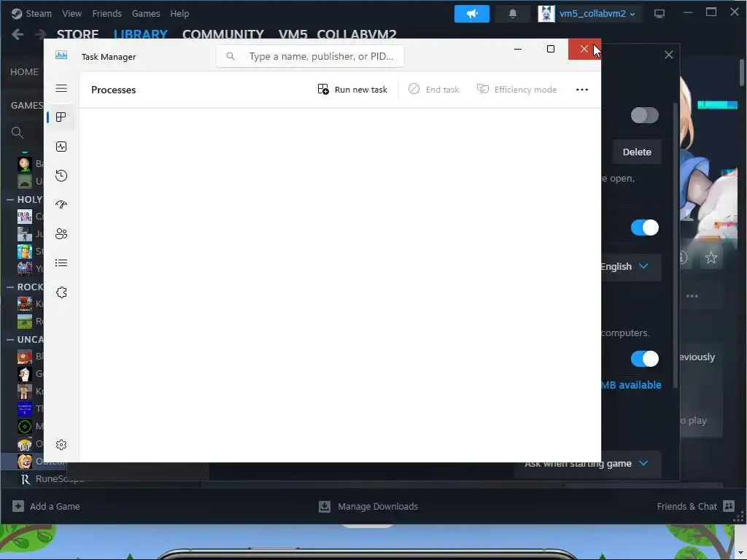Click Steam page vertical scrollbar
The width and height of the screenshot is (747, 560).
coord(742,72)
